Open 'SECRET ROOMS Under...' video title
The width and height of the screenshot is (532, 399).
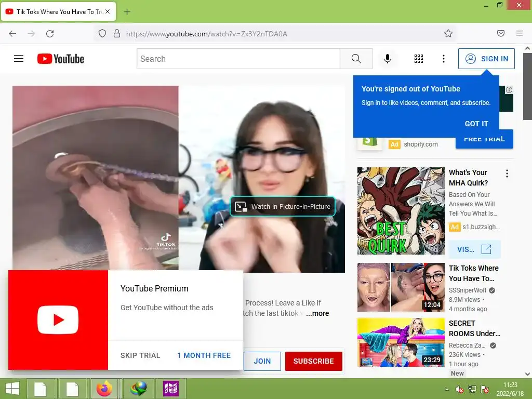[x=474, y=328]
